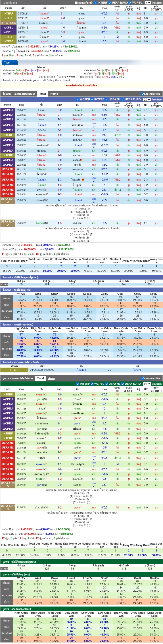Uncheck UEFA EURO filter in the ยูเครน results section
Image resolution: width=163 pixels, height=644 pixels.
tap(123, 384)
